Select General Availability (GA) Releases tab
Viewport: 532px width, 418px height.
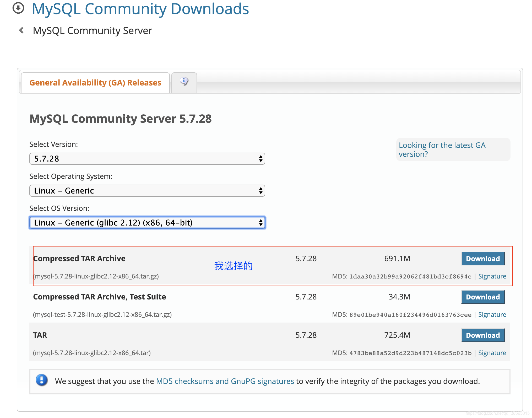click(x=95, y=83)
